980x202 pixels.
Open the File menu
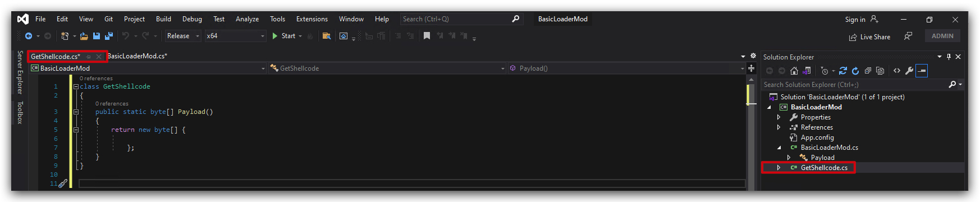point(40,19)
